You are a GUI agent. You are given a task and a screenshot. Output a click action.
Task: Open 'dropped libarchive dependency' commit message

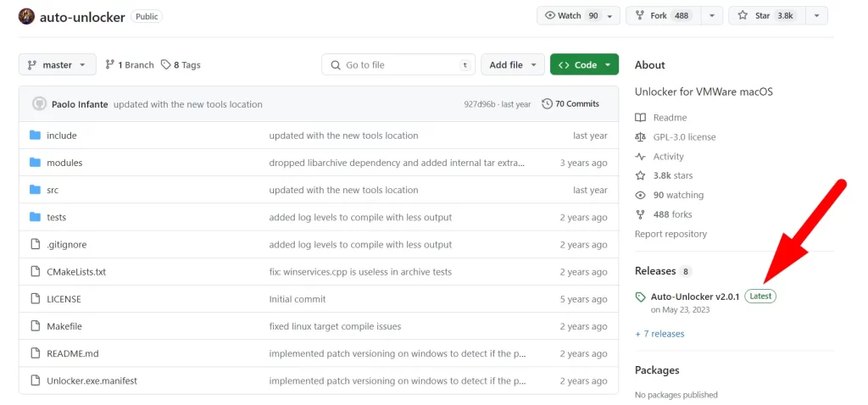pyautogui.click(x=397, y=163)
